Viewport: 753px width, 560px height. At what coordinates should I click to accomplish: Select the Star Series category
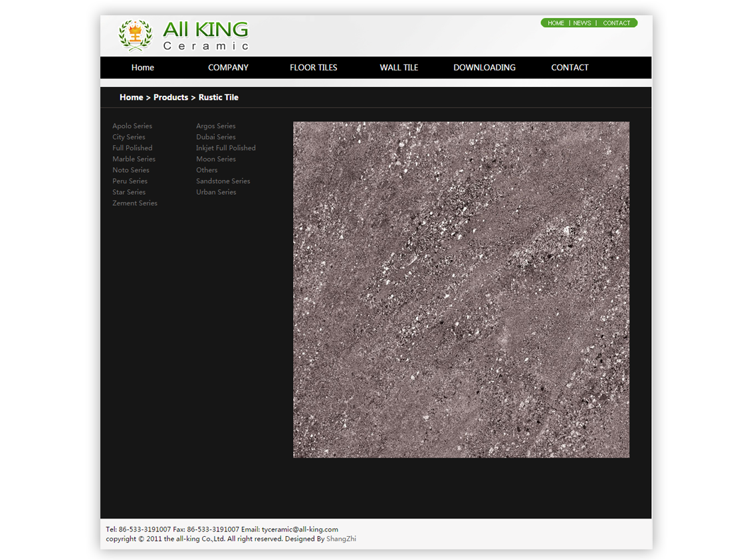tap(129, 192)
